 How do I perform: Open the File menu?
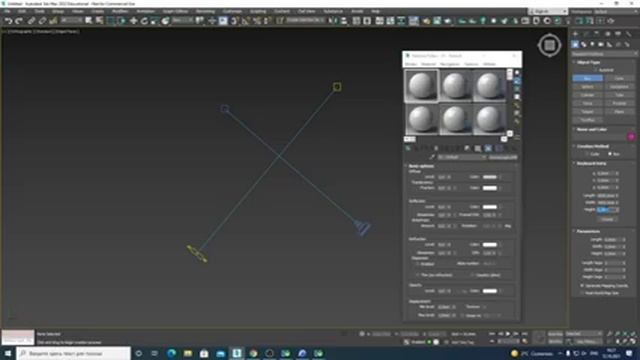[x=7, y=11]
